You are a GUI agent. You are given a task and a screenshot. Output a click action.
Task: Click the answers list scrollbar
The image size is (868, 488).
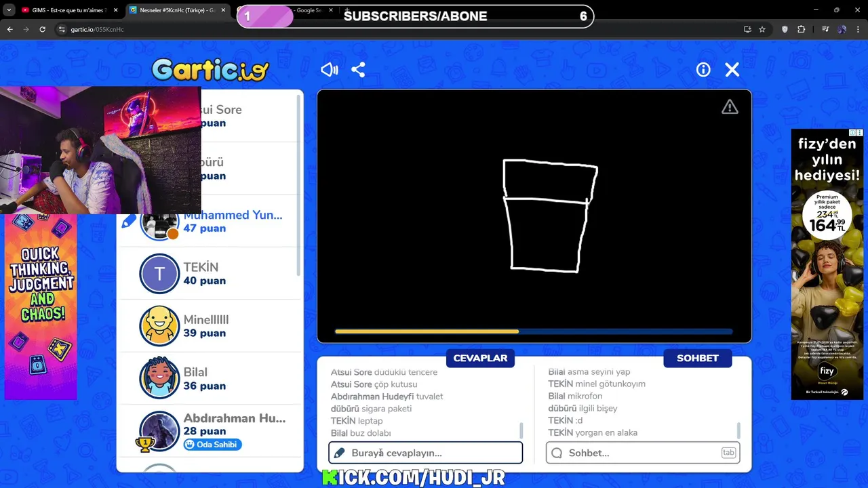click(x=521, y=431)
